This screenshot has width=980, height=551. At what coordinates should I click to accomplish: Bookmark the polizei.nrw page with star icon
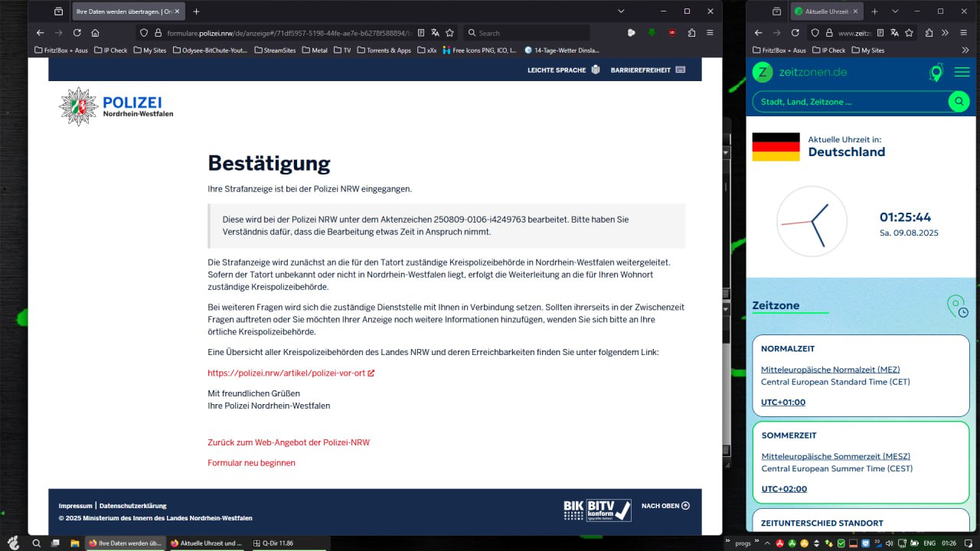coord(449,33)
